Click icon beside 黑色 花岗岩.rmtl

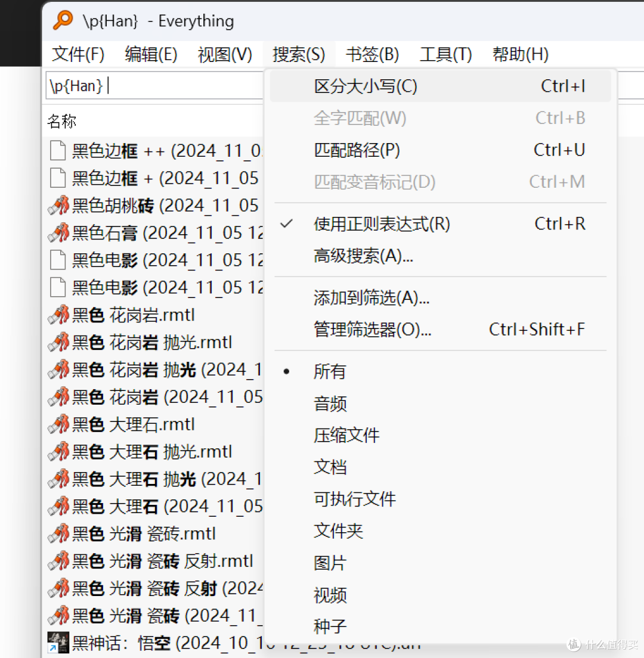pos(58,315)
